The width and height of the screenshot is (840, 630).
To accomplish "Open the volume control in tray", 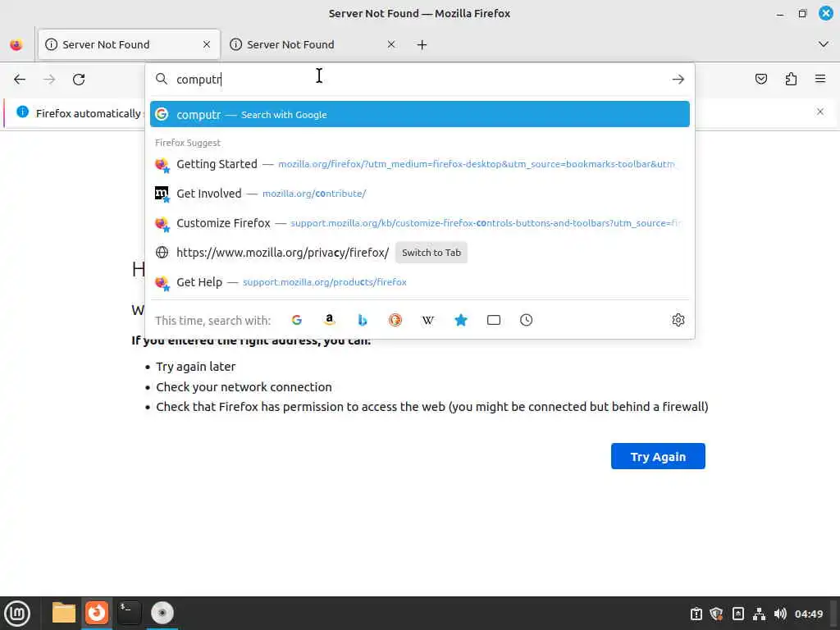I will [780, 614].
